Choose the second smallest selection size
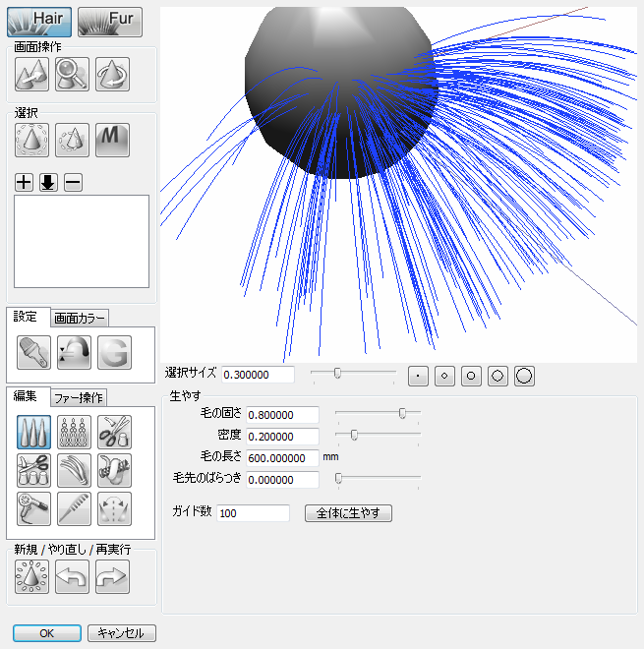The image size is (644, 649). click(444, 377)
